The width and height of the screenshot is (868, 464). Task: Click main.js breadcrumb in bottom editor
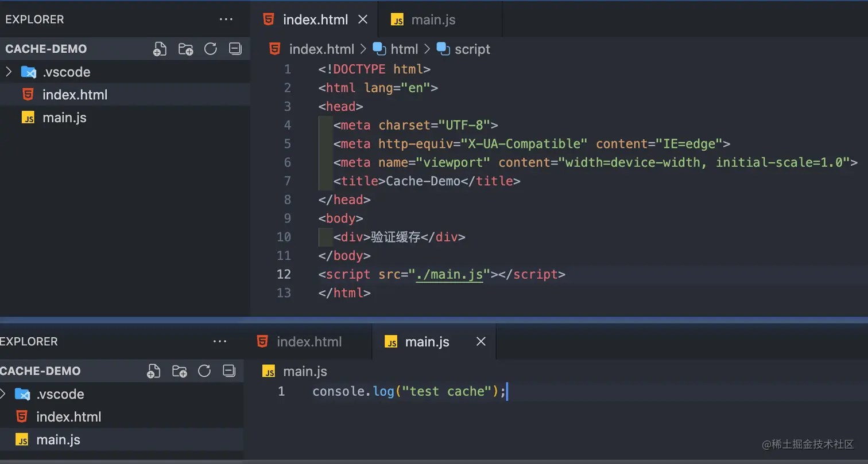305,371
